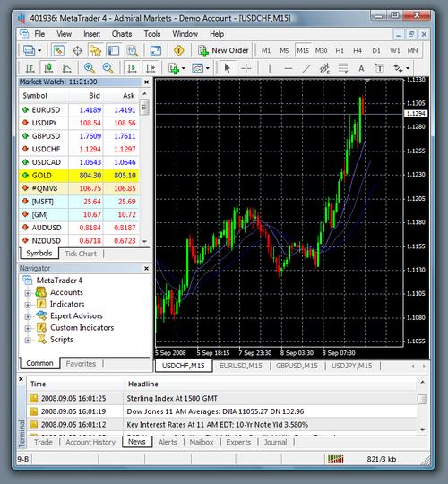448x484 pixels.
Task: Select the W1 timeframe
Action: pos(394,50)
